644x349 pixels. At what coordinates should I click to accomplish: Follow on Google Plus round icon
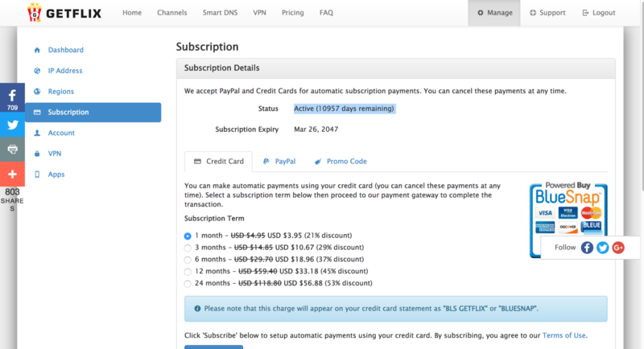[618, 248]
